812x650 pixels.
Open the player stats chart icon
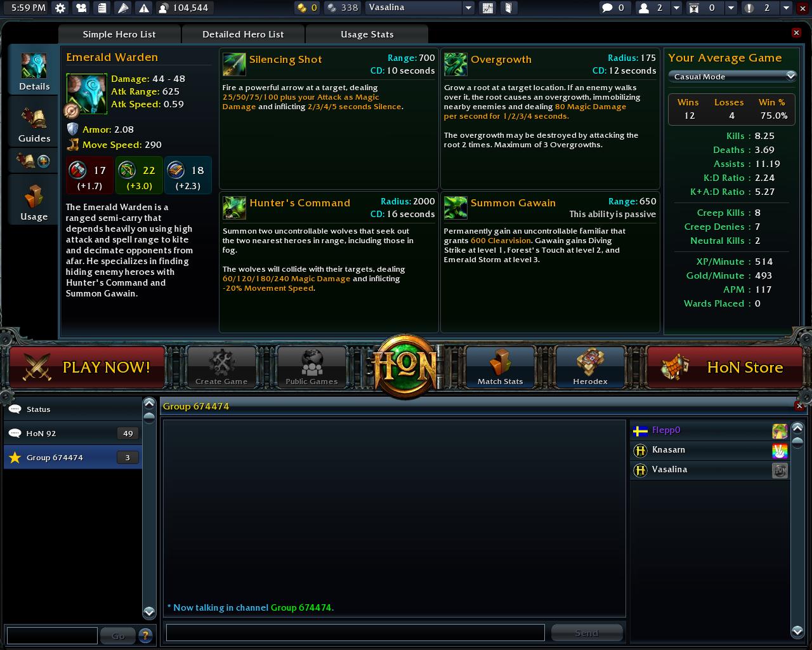[x=488, y=8]
